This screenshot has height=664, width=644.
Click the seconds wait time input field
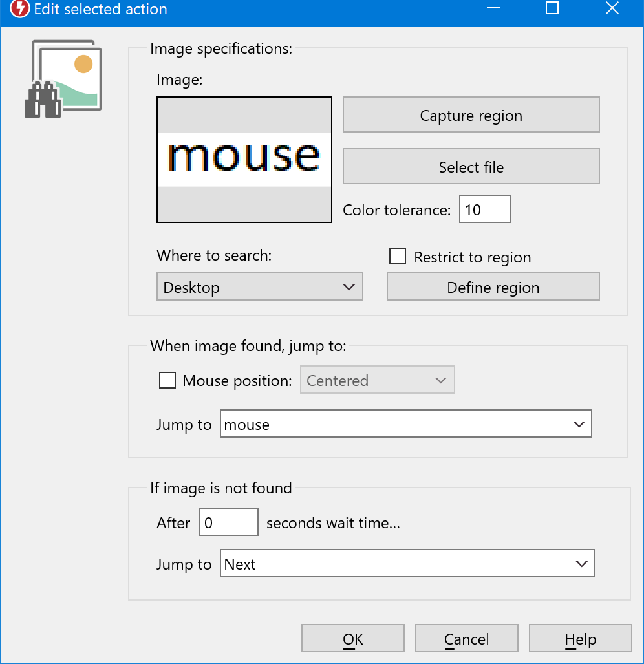(x=229, y=522)
